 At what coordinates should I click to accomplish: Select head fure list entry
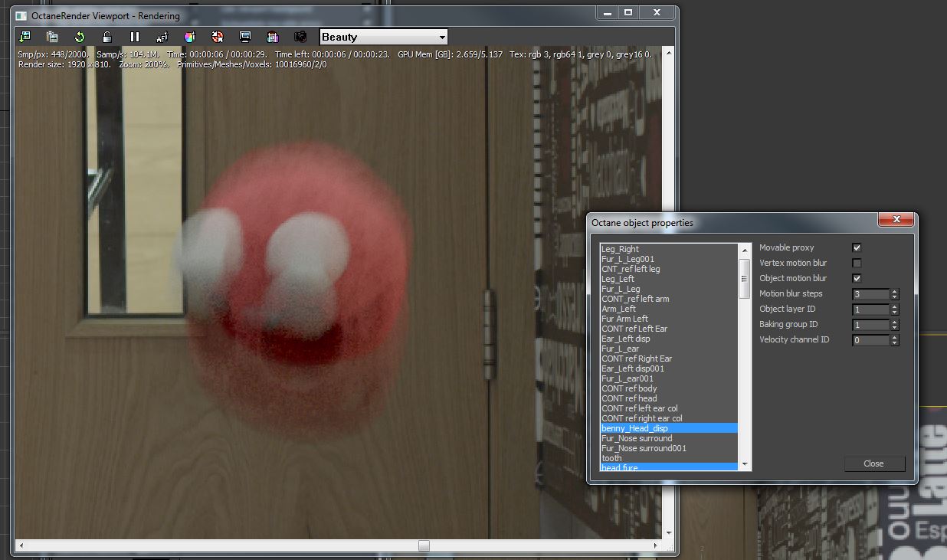click(x=669, y=467)
